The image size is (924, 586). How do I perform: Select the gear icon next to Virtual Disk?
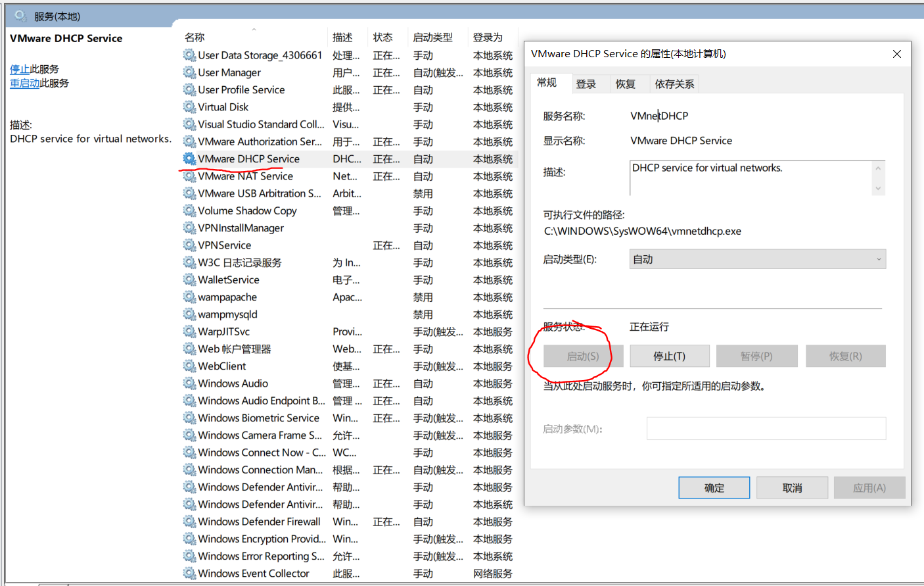(x=190, y=107)
